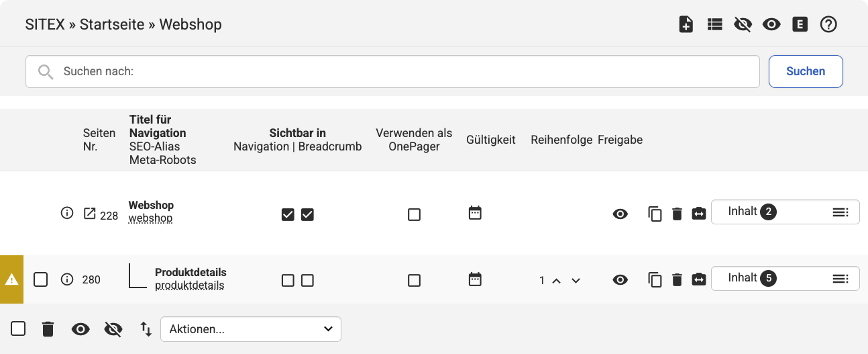The image size is (868, 354).
Task: Click the bulk delete trash icon
Action: [48, 329]
